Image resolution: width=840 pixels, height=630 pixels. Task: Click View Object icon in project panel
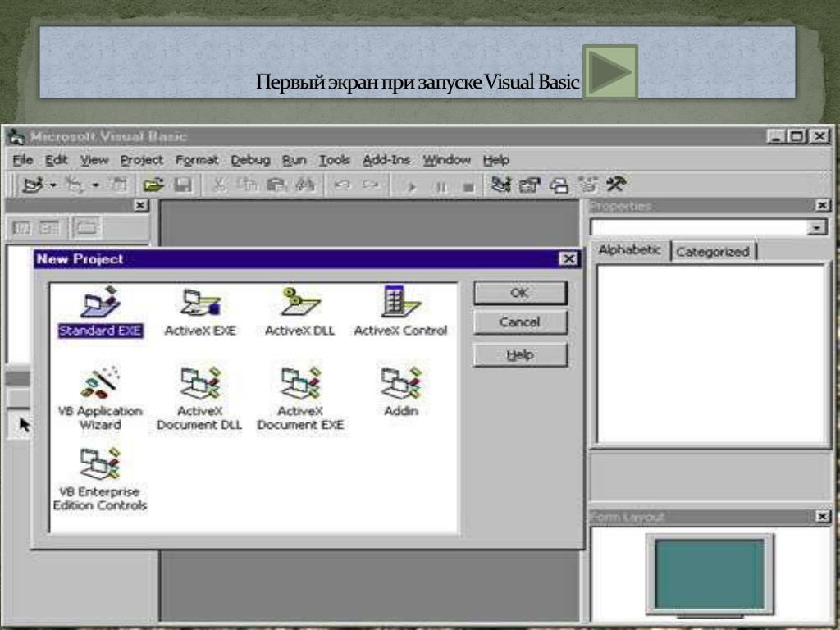click(x=50, y=229)
